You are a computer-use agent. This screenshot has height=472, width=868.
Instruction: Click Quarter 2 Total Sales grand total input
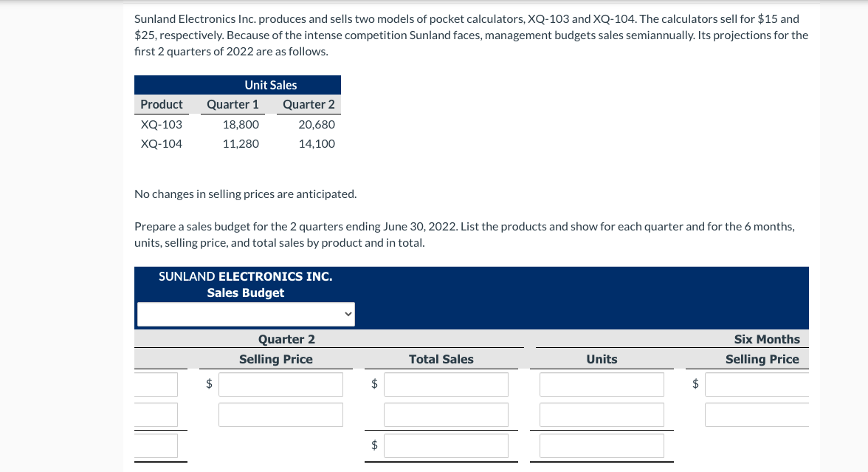point(446,446)
